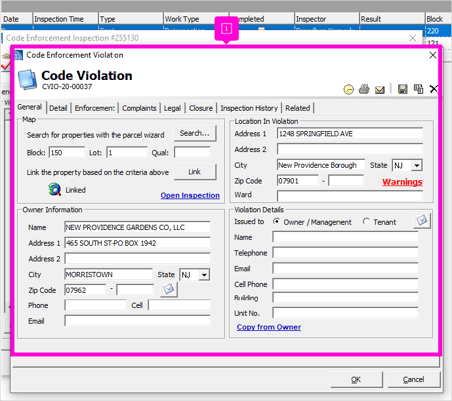Open the Inspection History tab
Screen dimensions: 452x401
click(249, 108)
